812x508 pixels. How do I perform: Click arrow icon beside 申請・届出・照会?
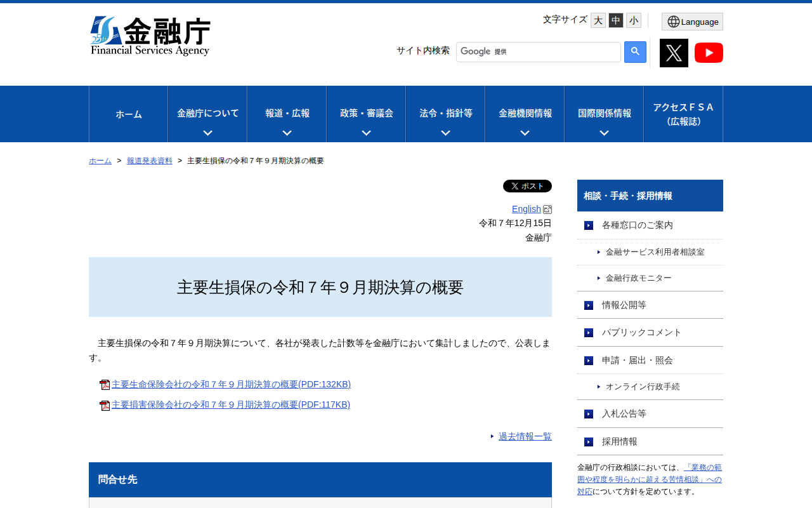589,361
